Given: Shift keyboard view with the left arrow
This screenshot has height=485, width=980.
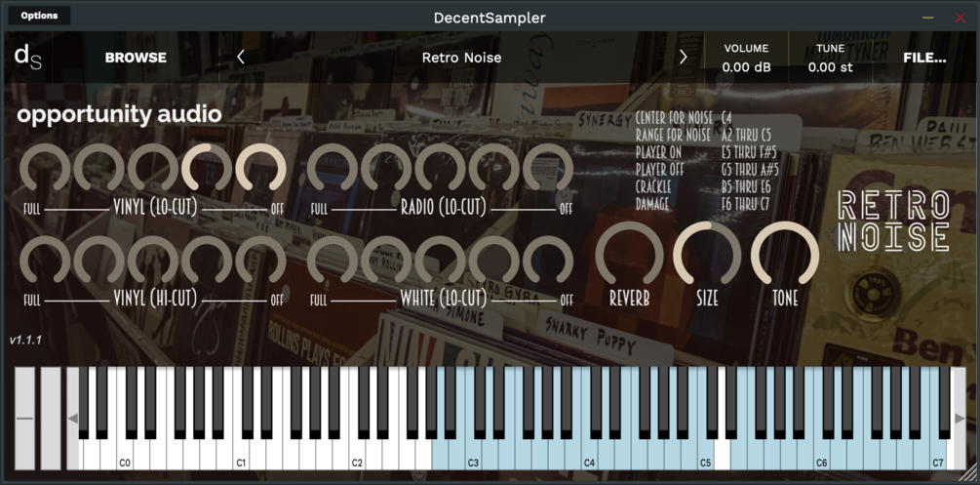Looking at the screenshot, I should [73, 418].
